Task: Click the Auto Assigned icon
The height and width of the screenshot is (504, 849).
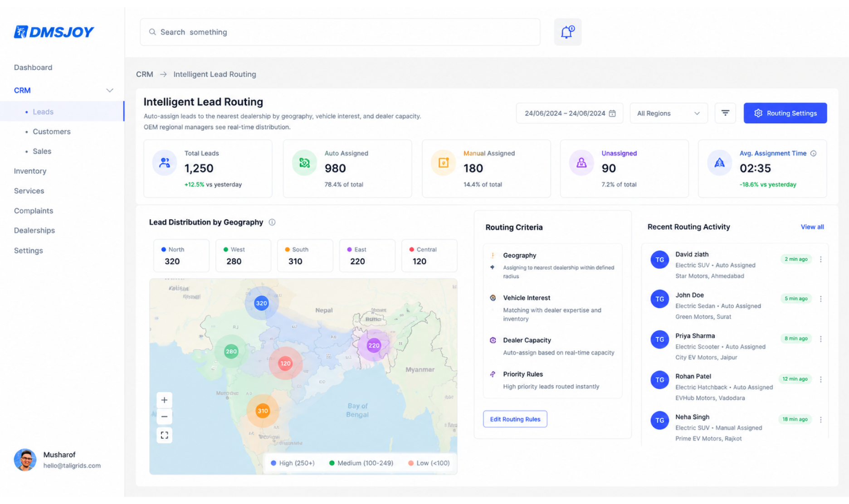Action: coord(304,162)
